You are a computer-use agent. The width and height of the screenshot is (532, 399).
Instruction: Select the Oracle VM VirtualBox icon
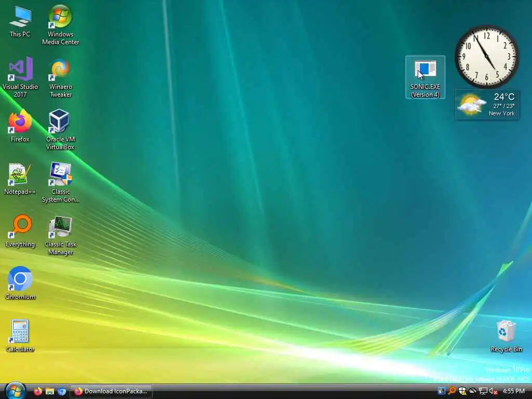(60, 129)
